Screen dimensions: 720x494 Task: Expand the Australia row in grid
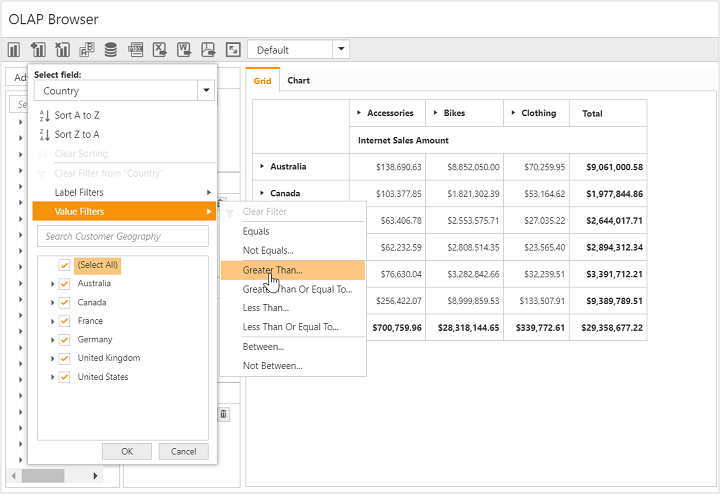pyautogui.click(x=262, y=166)
